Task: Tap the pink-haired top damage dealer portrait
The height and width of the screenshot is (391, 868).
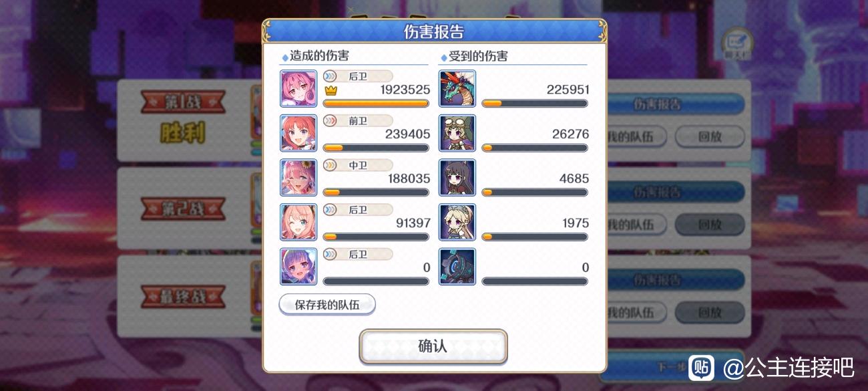Action: click(x=298, y=88)
